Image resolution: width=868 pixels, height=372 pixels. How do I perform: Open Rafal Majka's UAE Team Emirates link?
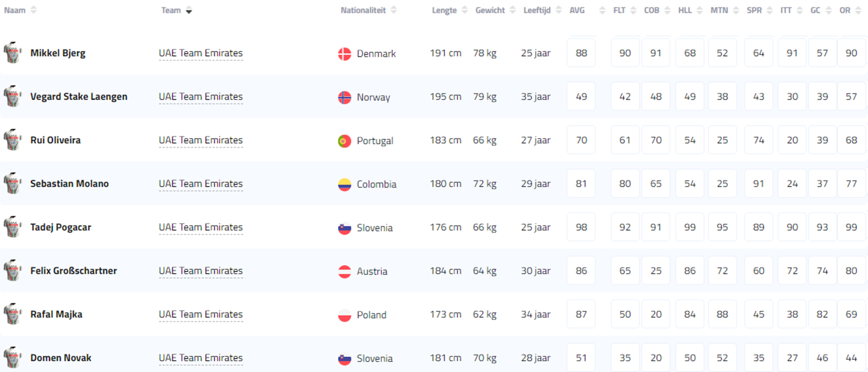[x=201, y=314]
